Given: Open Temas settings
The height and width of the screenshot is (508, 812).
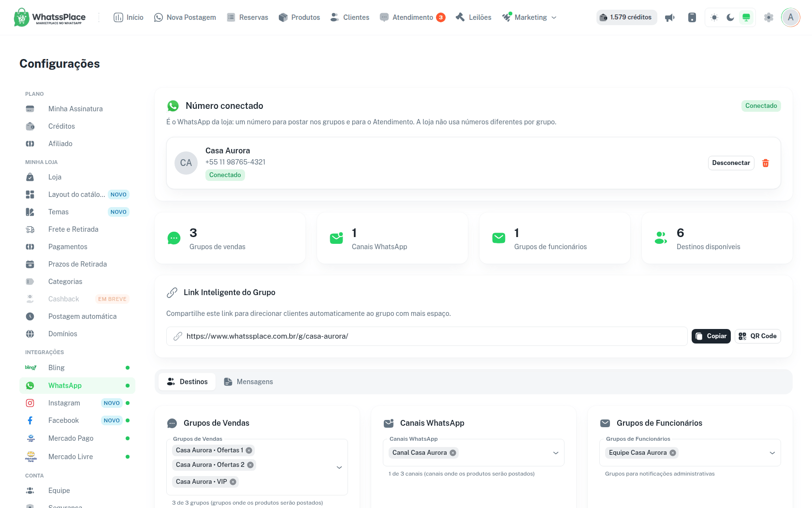Looking at the screenshot, I should (77, 212).
